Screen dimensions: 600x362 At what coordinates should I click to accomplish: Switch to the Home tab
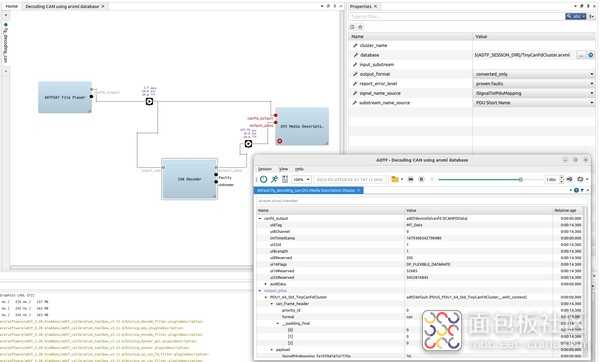pyautogui.click(x=12, y=6)
